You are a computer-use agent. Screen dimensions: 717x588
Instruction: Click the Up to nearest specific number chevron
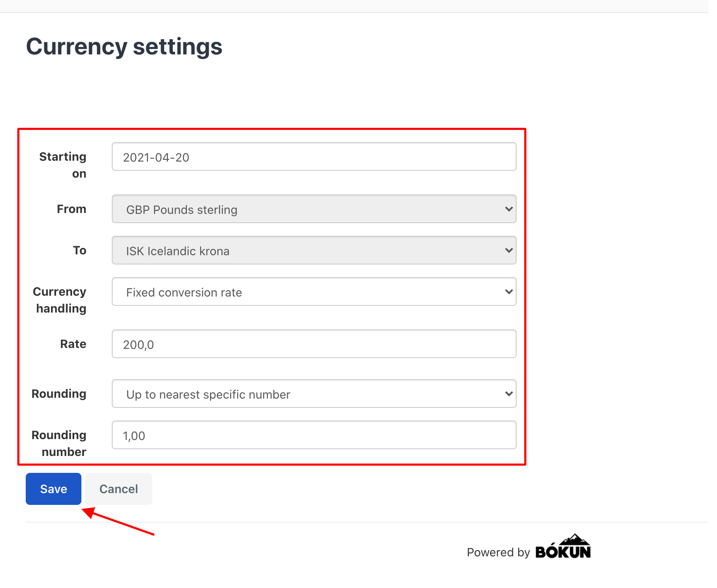tap(508, 394)
